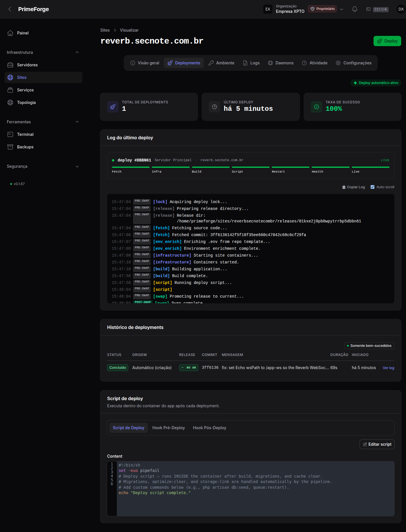Expand the Segurança section
The image size is (406, 532).
pos(77,166)
